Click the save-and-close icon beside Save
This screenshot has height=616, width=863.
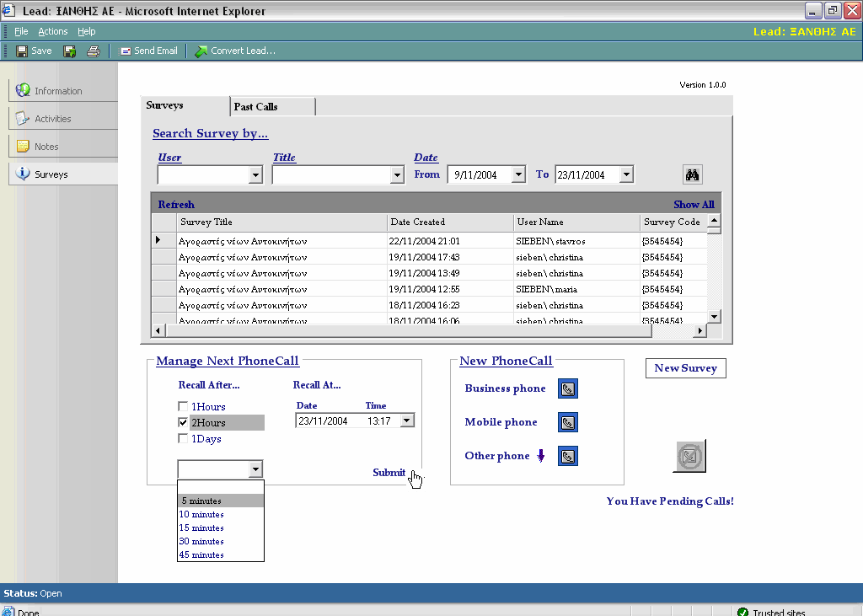pos(69,51)
